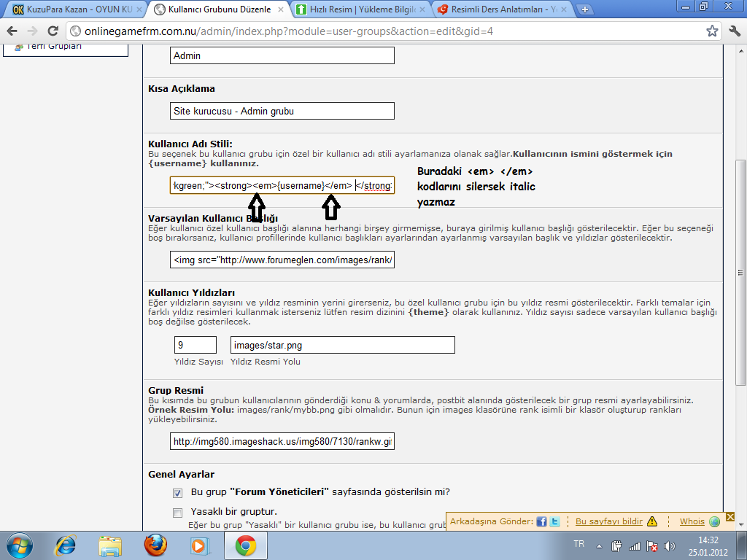Click the volume speaker tray icon
The width and height of the screenshot is (747, 560).
pyautogui.click(x=670, y=545)
